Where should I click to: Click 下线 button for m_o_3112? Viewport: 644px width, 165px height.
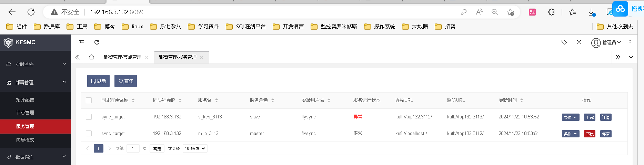pos(590,134)
